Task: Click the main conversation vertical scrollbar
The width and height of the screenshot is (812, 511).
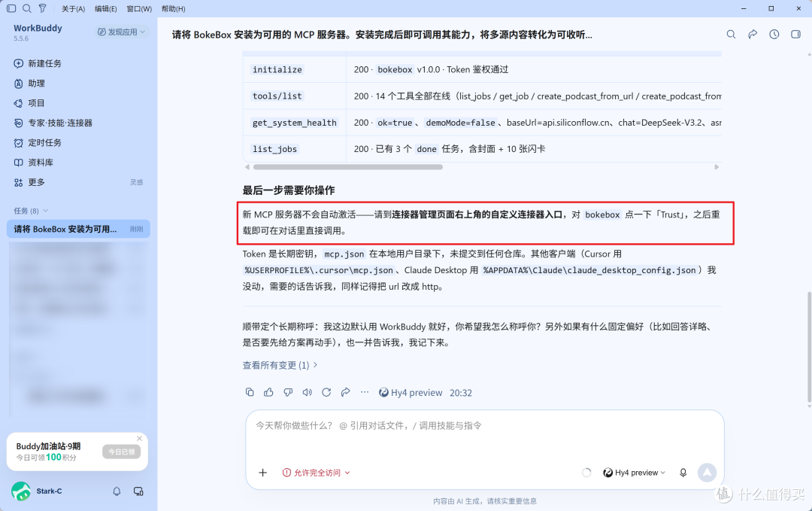Action: (x=809, y=347)
